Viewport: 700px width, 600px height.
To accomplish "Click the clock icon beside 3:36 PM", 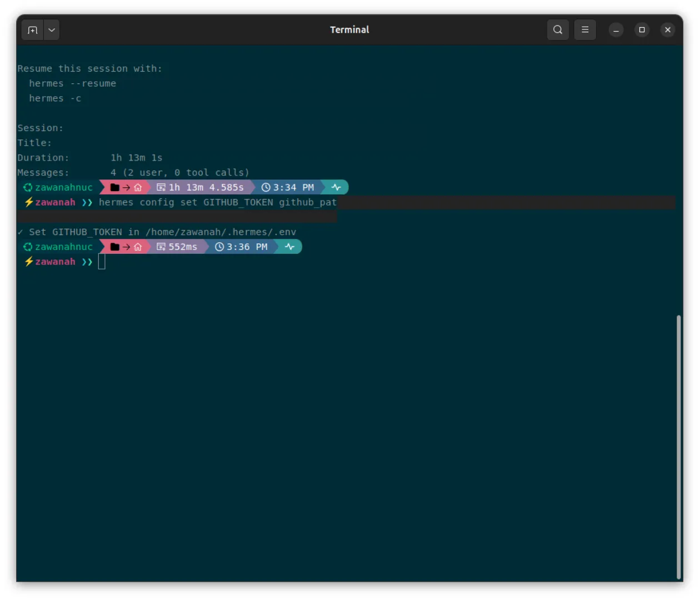I will pyautogui.click(x=219, y=247).
